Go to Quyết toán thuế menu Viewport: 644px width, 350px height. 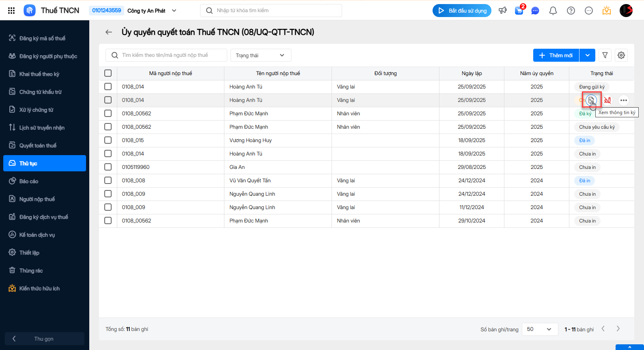tap(38, 145)
